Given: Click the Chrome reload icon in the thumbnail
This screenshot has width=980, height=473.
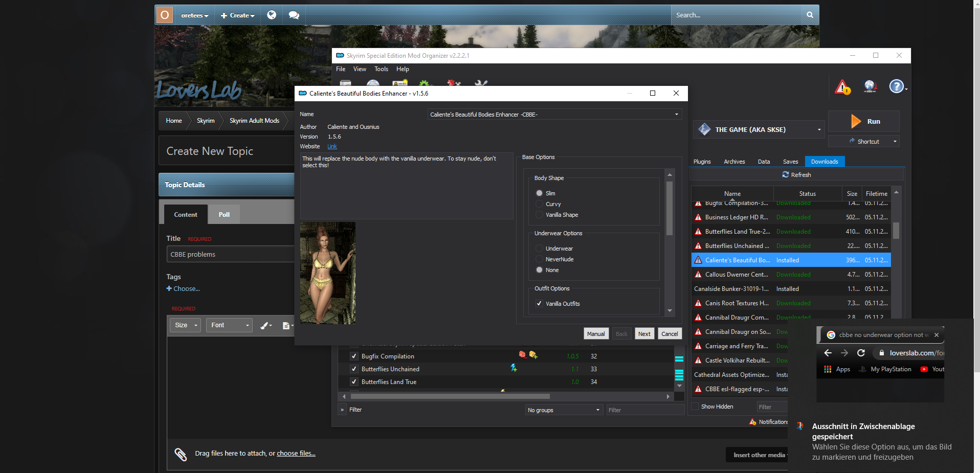Looking at the screenshot, I should (x=861, y=353).
